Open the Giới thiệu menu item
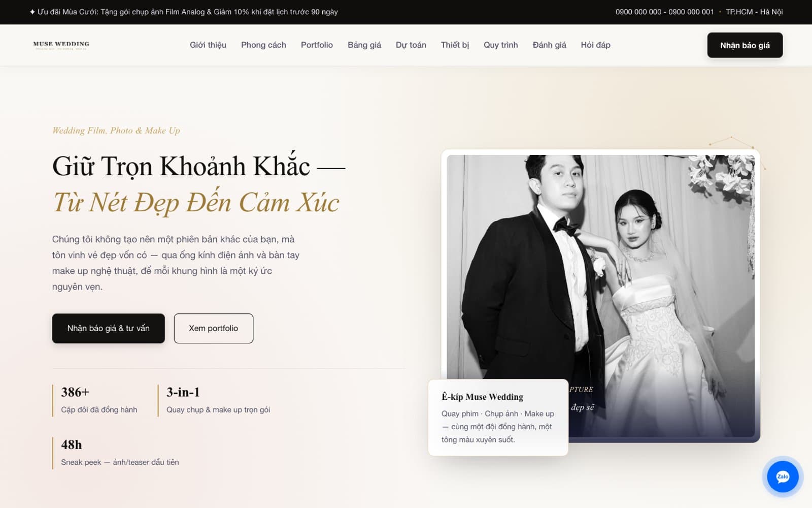The height and width of the screenshot is (508, 812). (208, 45)
